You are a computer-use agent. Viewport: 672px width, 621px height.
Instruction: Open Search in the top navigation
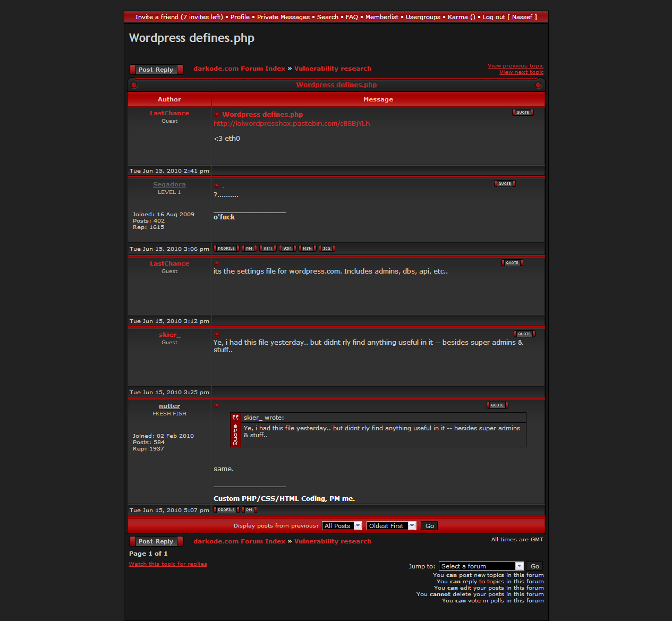327,17
